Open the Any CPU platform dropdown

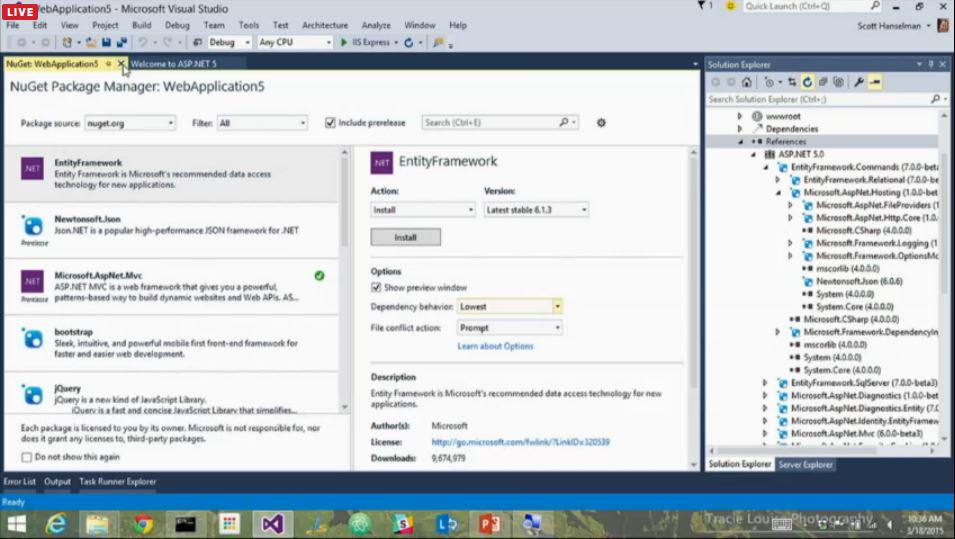[x=295, y=43]
